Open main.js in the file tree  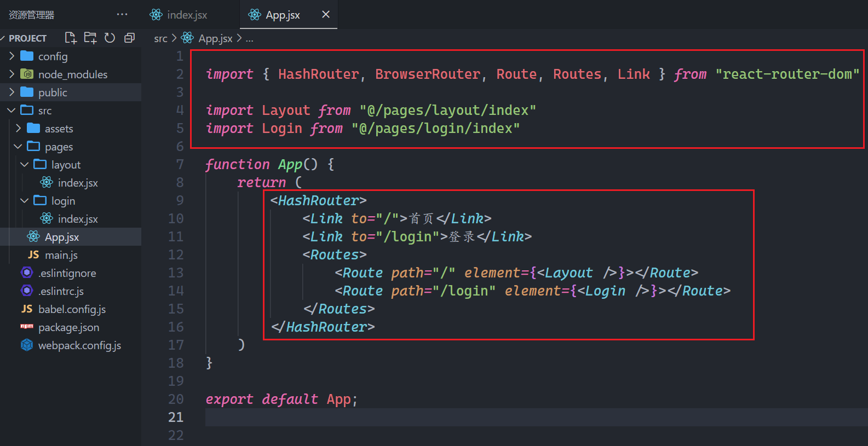click(71, 255)
